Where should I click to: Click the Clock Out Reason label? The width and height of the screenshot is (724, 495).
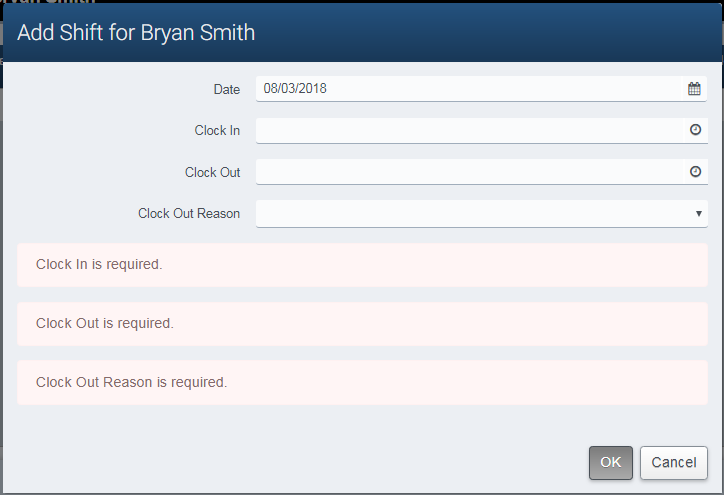pos(189,213)
